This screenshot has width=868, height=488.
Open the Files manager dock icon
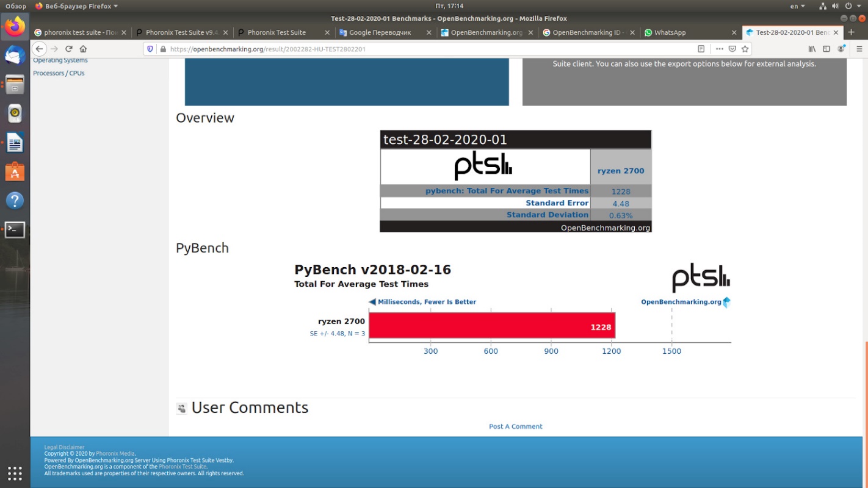(x=15, y=85)
